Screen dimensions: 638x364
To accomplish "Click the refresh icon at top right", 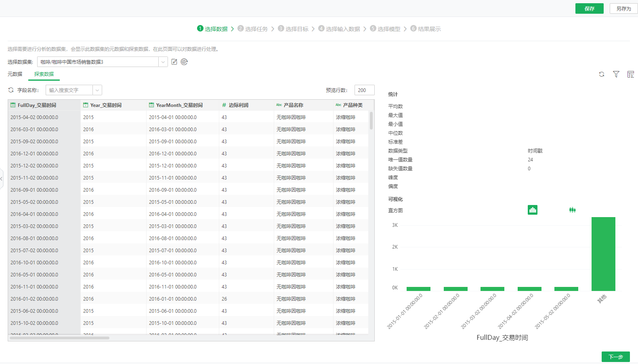I will [x=602, y=74].
